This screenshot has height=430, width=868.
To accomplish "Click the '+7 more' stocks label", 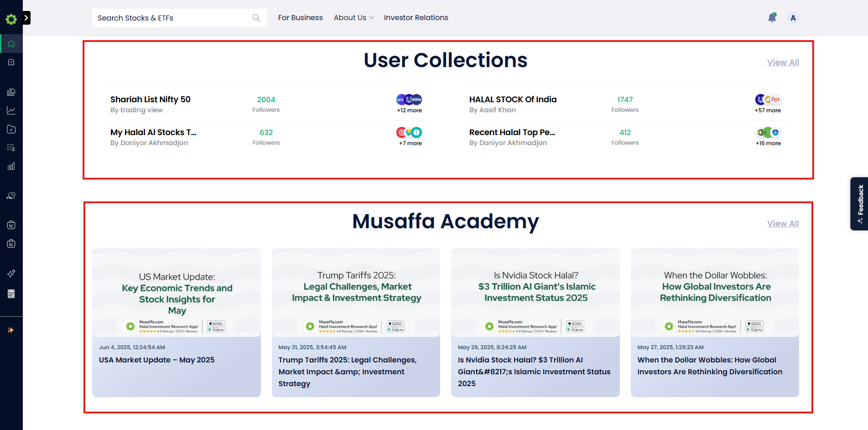I will coord(411,143).
